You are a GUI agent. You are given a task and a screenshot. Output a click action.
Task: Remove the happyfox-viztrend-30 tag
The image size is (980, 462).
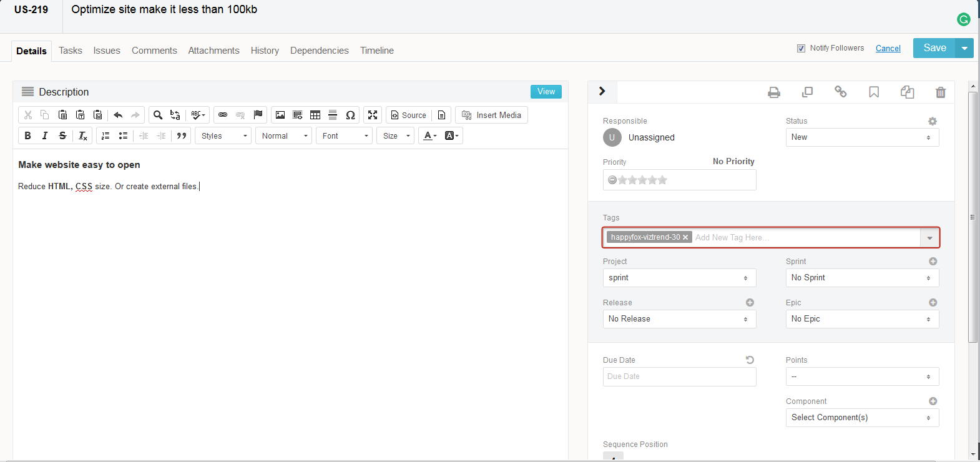pos(685,237)
